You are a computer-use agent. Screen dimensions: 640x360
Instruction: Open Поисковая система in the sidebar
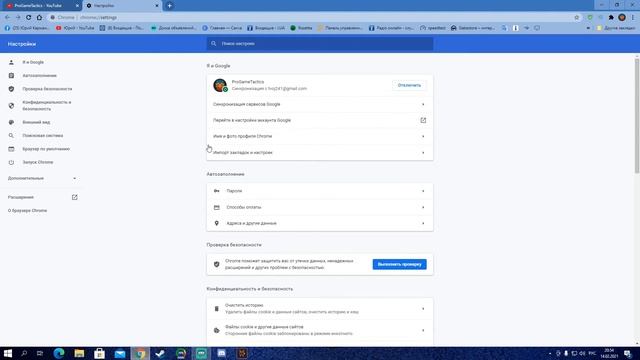tap(41, 136)
